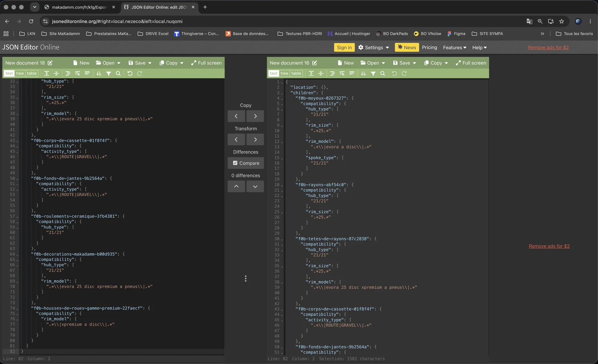Screen dimensions: 598x364
Task: Sort contents in left editor
Action: tap(99, 74)
